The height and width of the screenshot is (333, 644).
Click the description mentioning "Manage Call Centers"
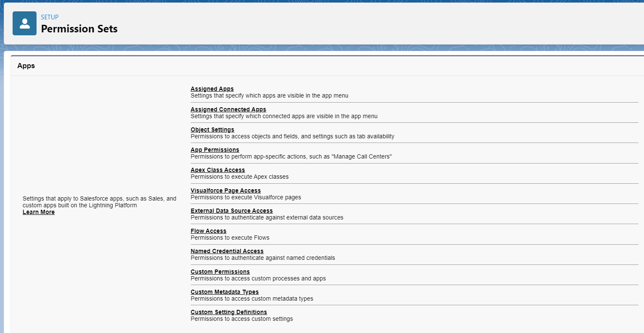coord(291,156)
